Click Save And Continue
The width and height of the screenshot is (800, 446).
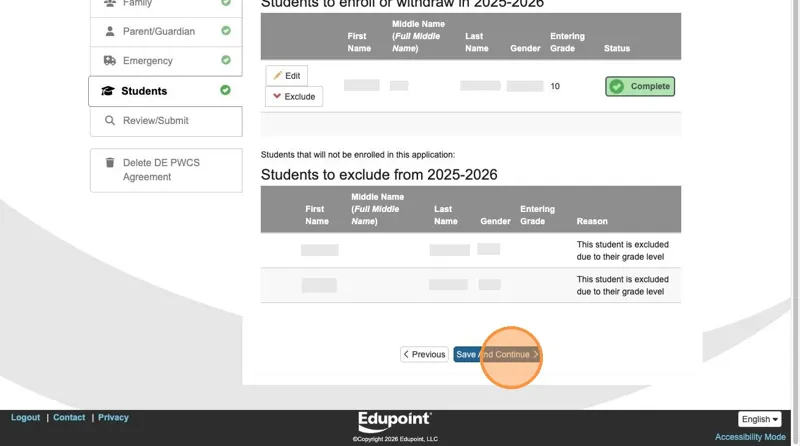point(497,354)
